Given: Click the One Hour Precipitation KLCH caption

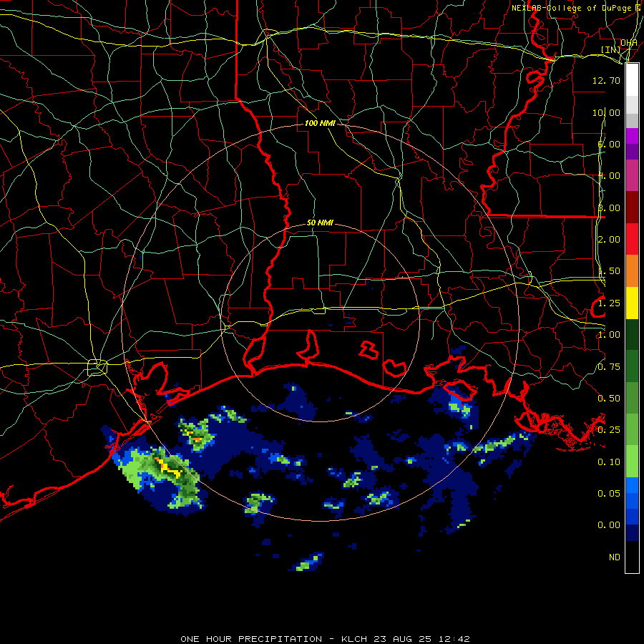Looking at the screenshot, I should coord(325,639).
